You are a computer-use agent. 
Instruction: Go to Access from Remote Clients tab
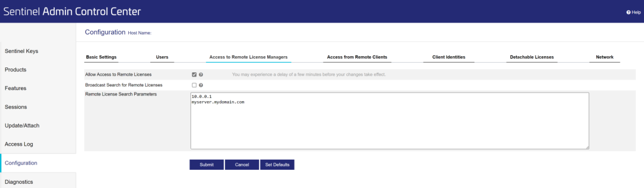pyautogui.click(x=357, y=57)
